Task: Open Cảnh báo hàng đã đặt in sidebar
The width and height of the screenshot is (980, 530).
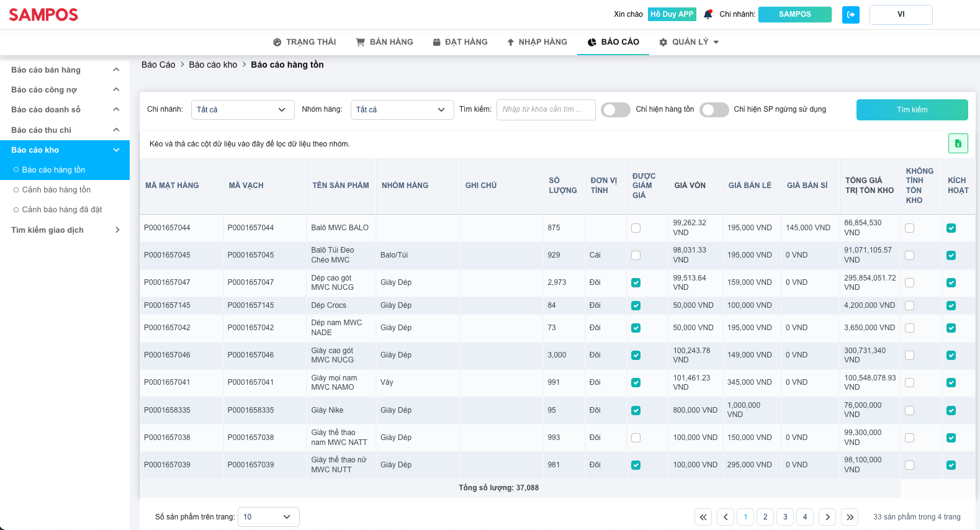Action: pyautogui.click(x=65, y=209)
